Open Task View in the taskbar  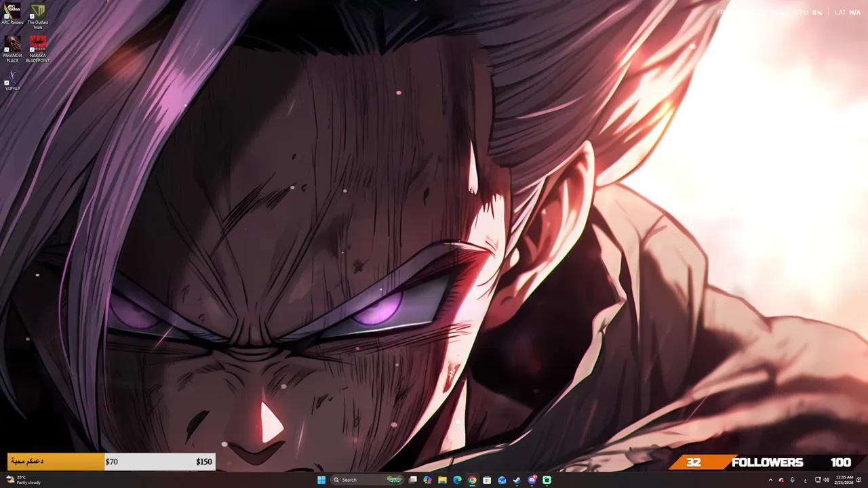click(x=412, y=480)
